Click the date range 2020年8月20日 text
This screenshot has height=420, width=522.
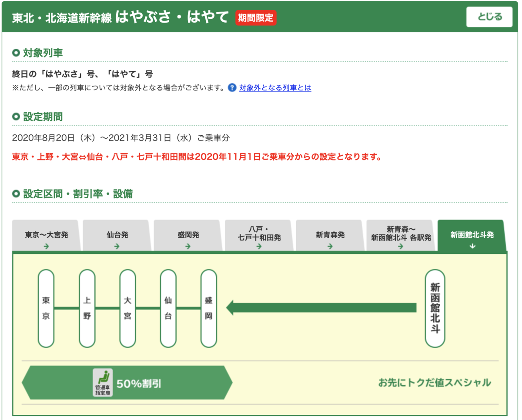point(121,138)
